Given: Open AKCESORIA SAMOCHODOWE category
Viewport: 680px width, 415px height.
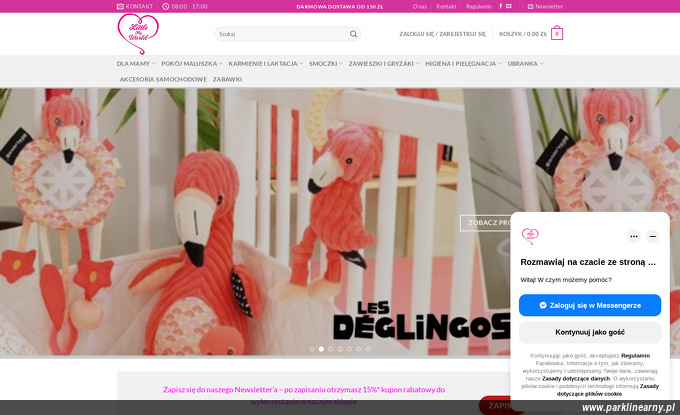Looking at the screenshot, I should coord(163,79).
